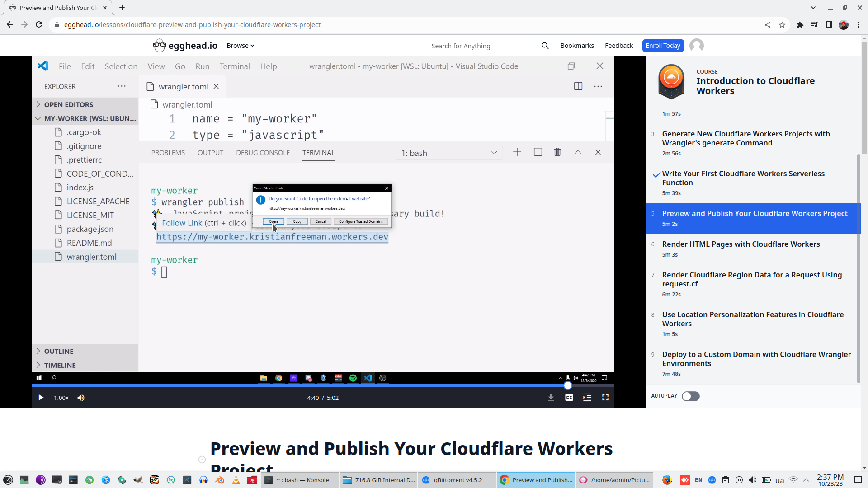Toggle closed captions in video player
The width and height of the screenshot is (868, 488).
(x=569, y=398)
